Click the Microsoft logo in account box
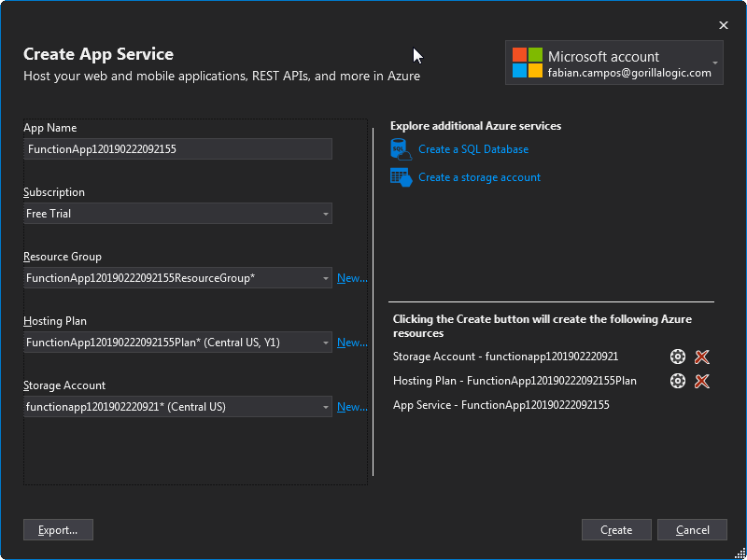The image size is (747, 560). (x=528, y=63)
